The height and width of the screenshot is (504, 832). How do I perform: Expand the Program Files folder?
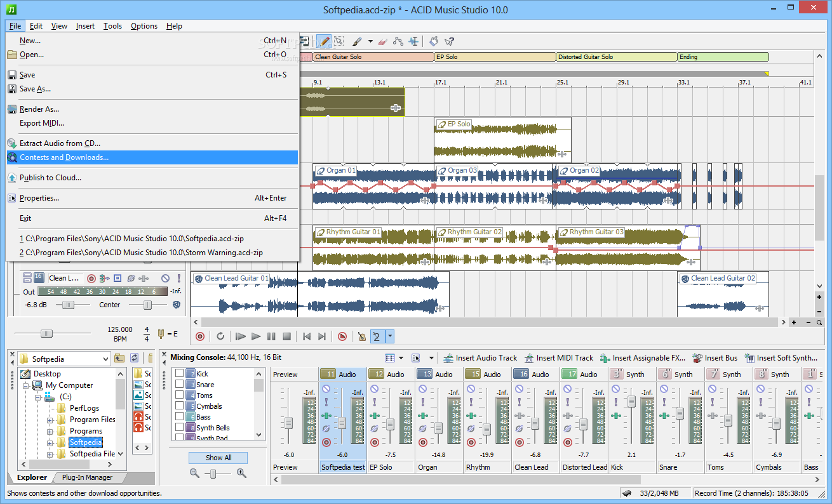[50, 420]
